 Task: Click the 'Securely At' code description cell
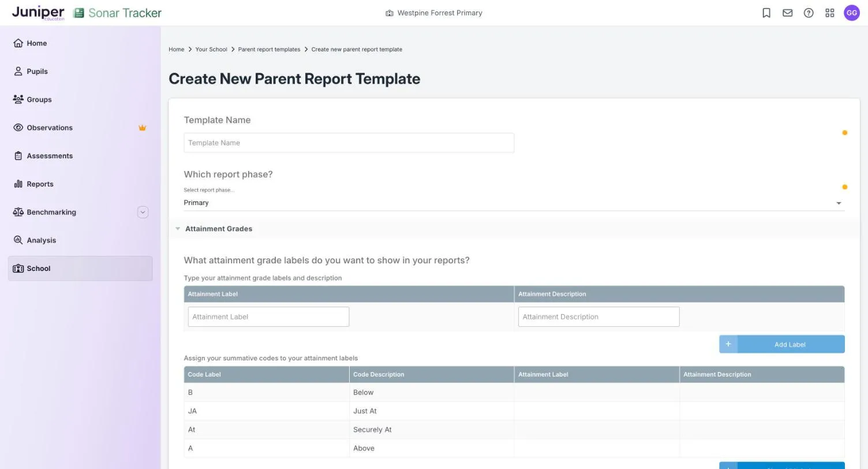432,430
